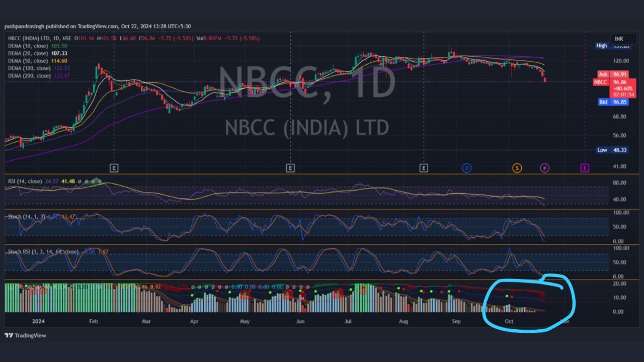Viewport: 644px width, 362px height.
Task: Click the TradingView logo at bottom left
Action: click(25, 335)
